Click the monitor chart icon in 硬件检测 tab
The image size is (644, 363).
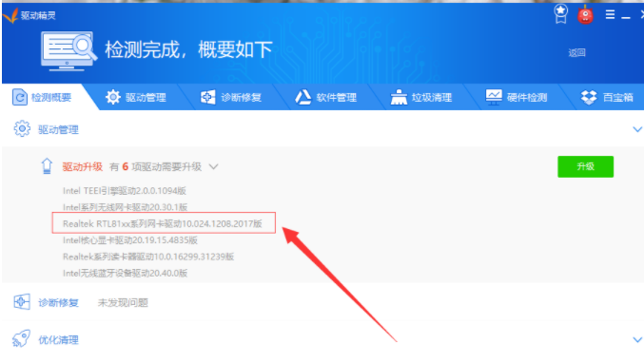pos(494,97)
